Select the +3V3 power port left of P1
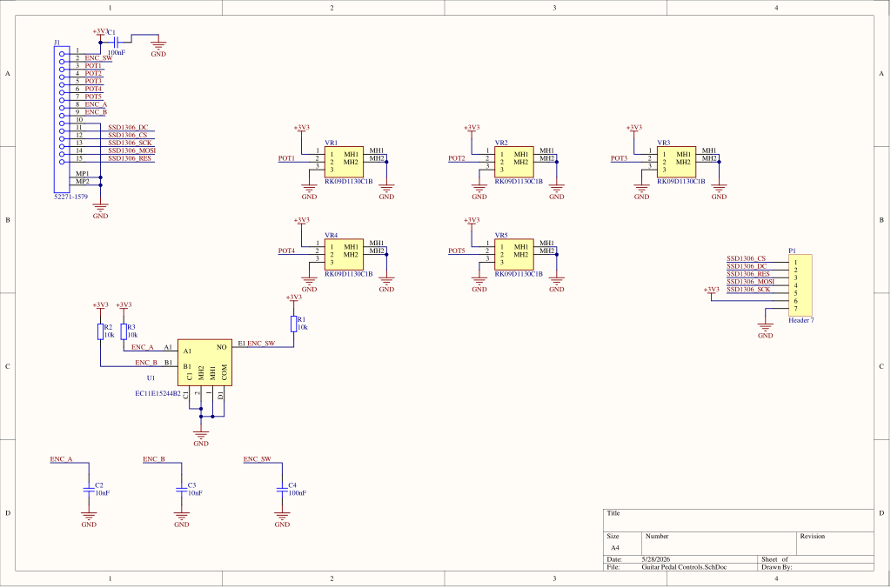Screen dimensions: 891x588 tap(712, 292)
